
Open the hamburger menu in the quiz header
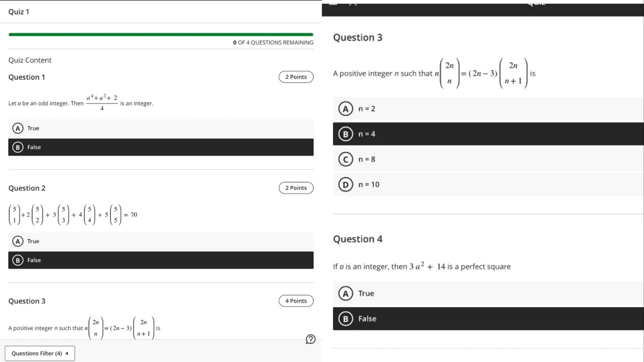coord(334,4)
